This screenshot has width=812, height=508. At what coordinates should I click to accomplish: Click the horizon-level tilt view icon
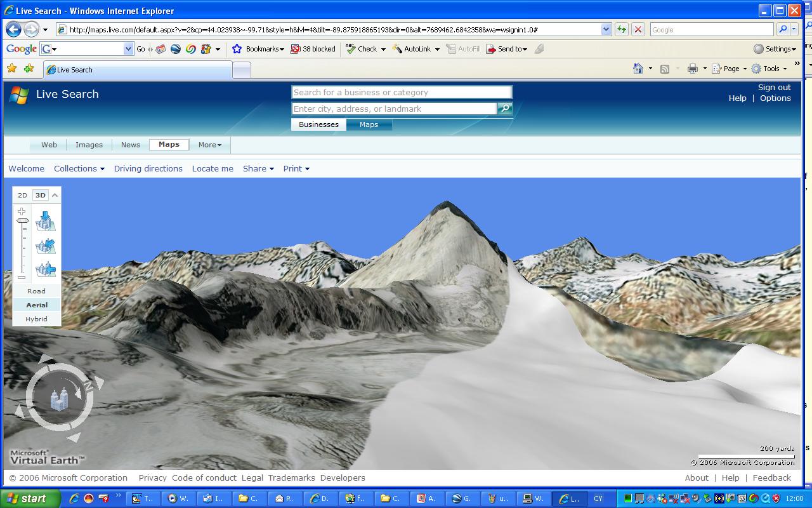click(x=46, y=269)
